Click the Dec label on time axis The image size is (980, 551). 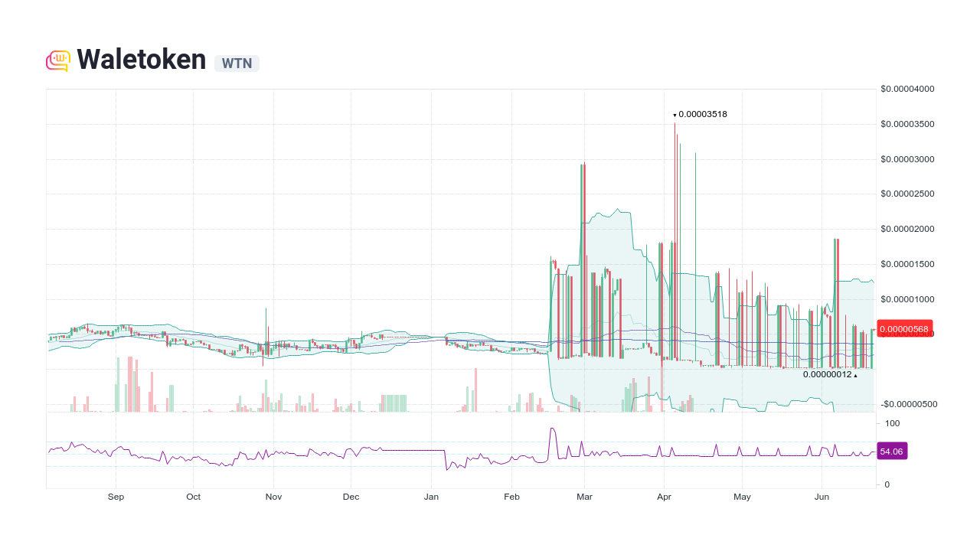351,497
